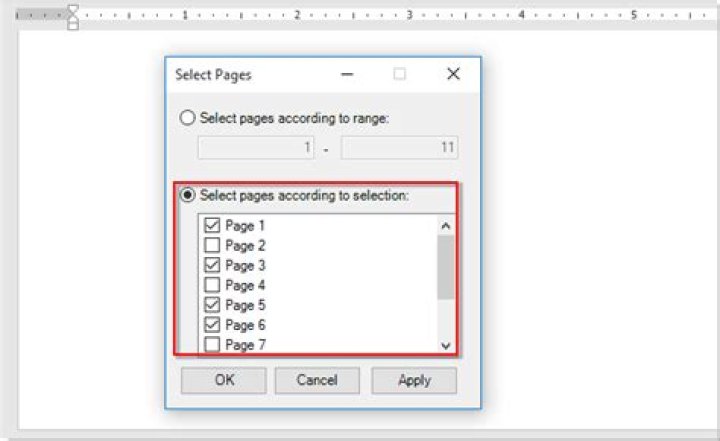Click the range end page field
Screen dimensions: 720x441
(x=399, y=148)
